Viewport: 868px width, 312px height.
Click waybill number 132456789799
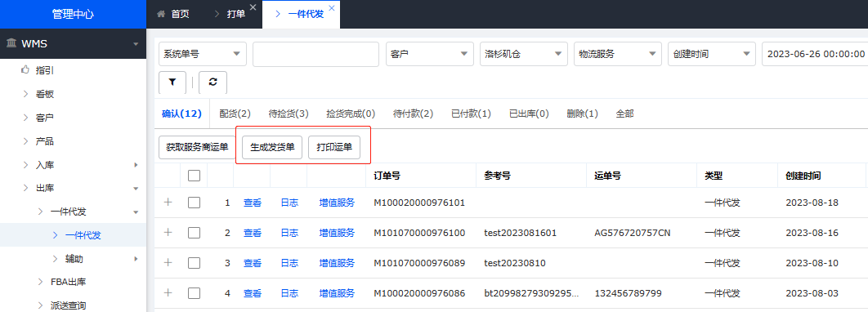(628, 293)
